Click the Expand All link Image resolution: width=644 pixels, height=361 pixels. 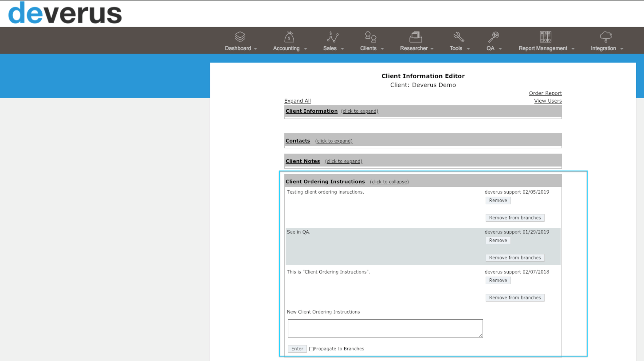(x=298, y=101)
